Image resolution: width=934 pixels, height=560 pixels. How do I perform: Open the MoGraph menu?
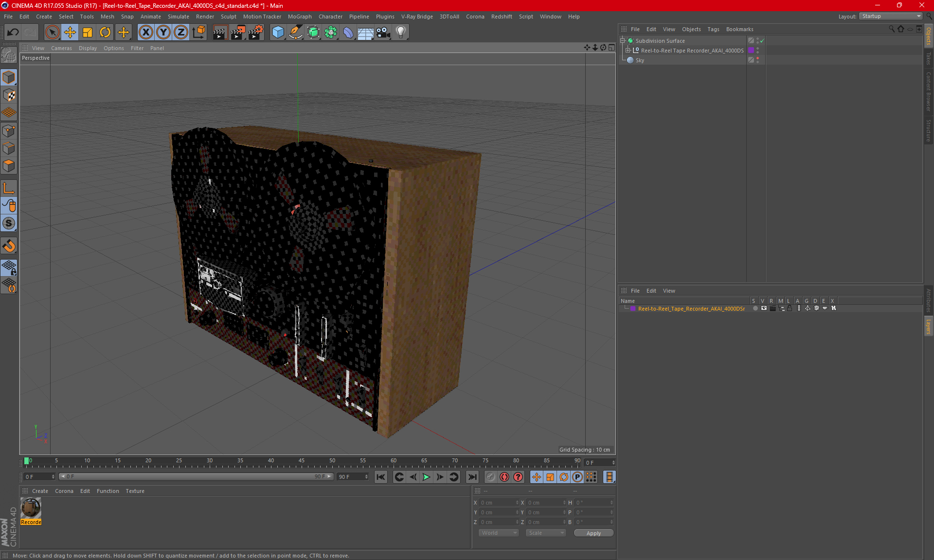pyautogui.click(x=300, y=17)
